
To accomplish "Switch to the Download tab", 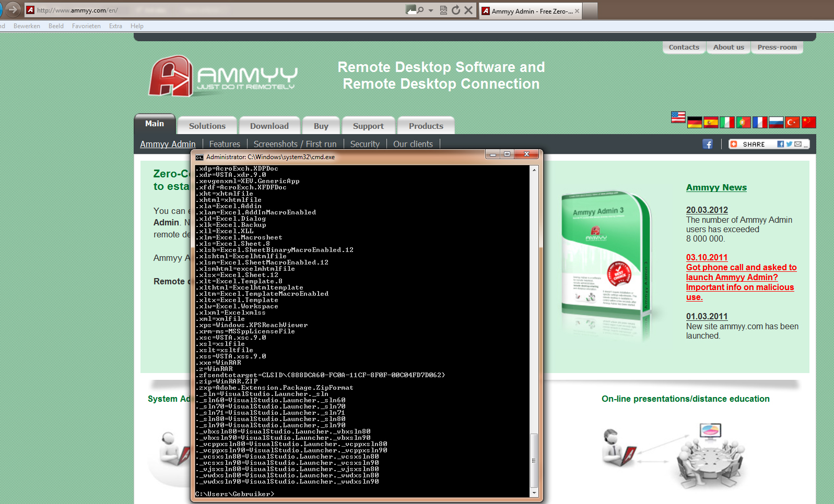I will 269,126.
